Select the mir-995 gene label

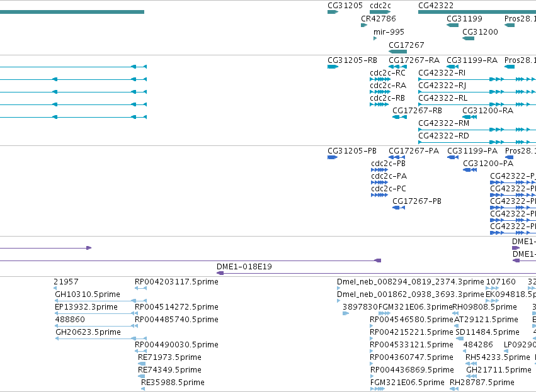pyautogui.click(x=389, y=31)
